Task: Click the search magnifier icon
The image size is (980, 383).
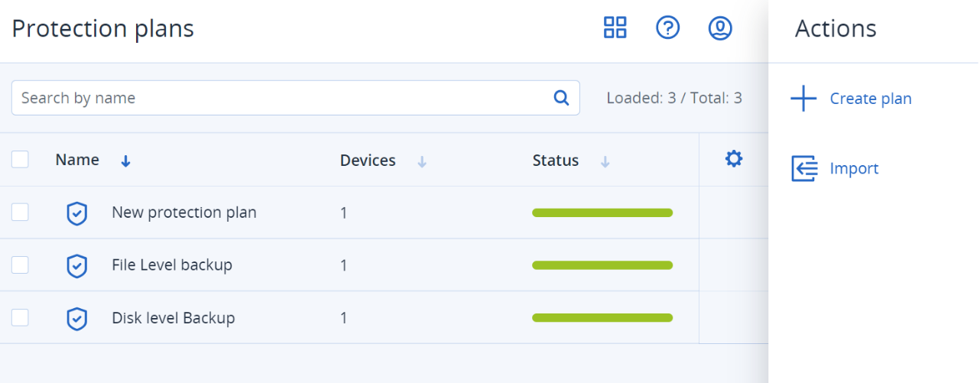Action: click(561, 98)
